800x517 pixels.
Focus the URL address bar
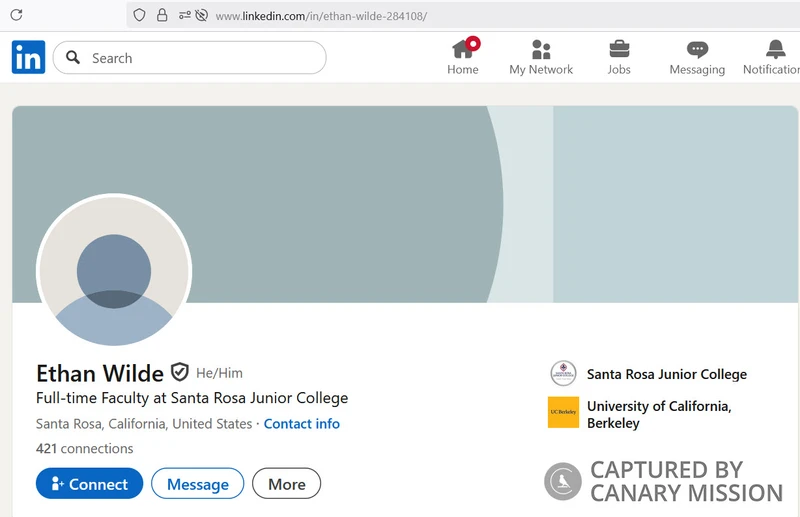(462, 16)
